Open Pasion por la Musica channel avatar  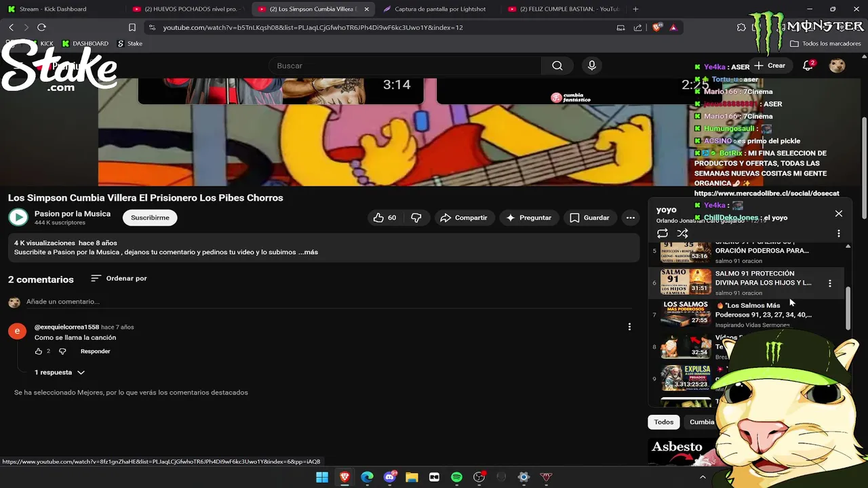(x=18, y=218)
